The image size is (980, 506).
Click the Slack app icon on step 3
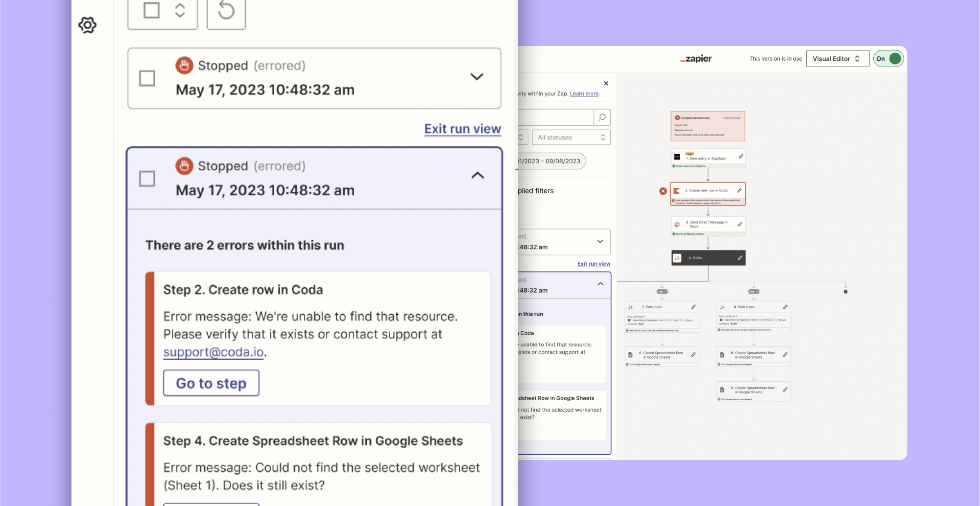click(x=677, y=224)
